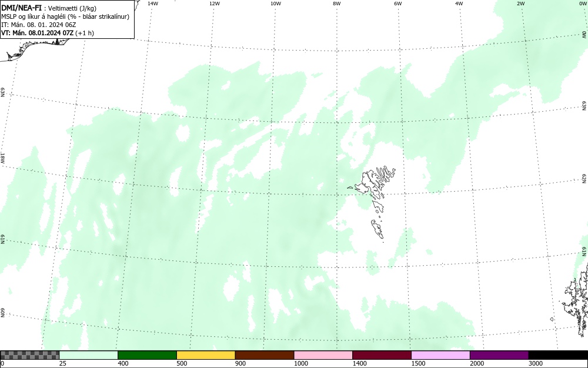Screen dimensions: 588x368
Task: Click the legend value 400
Action: 123,363
